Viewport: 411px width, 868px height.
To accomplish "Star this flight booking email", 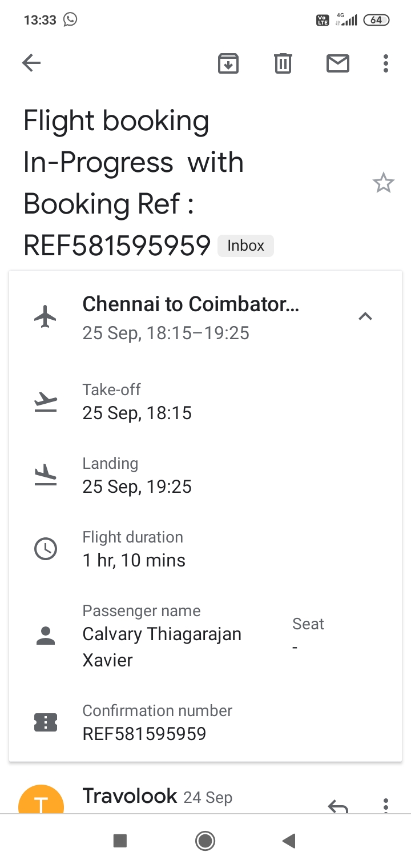I will click(x=383, y=183).
